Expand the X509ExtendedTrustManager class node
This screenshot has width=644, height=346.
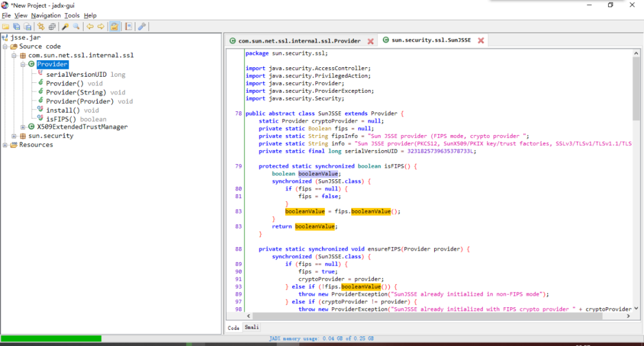(23, 127)
